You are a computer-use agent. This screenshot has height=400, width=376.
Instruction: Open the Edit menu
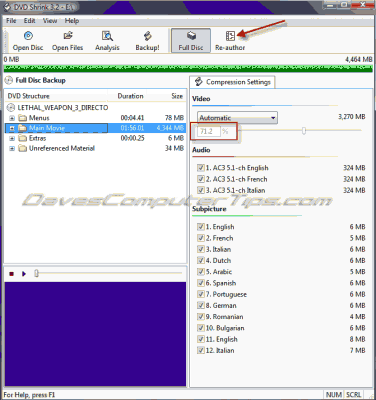(x=29, y=21)
